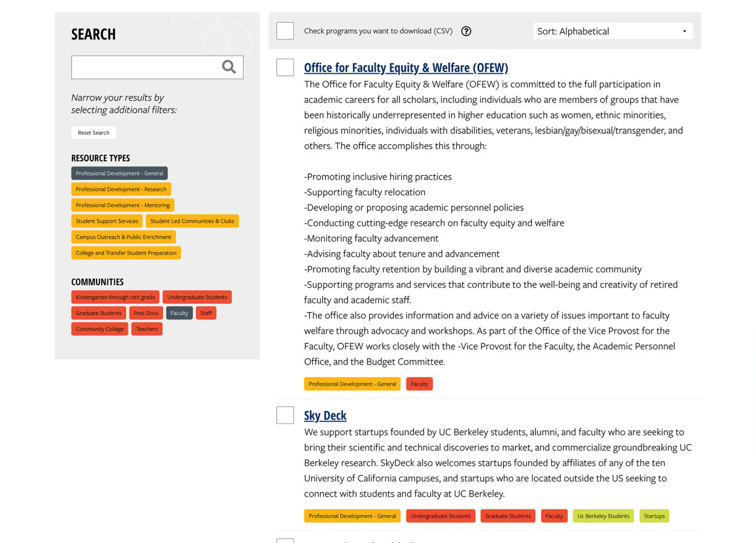756x543 pixels.
Task: Select the Post Docs community filter
Action: [146, 313]
